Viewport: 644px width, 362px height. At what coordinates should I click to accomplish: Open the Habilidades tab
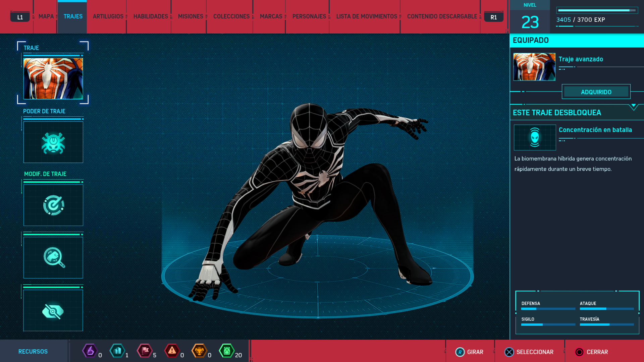[151, 16]
